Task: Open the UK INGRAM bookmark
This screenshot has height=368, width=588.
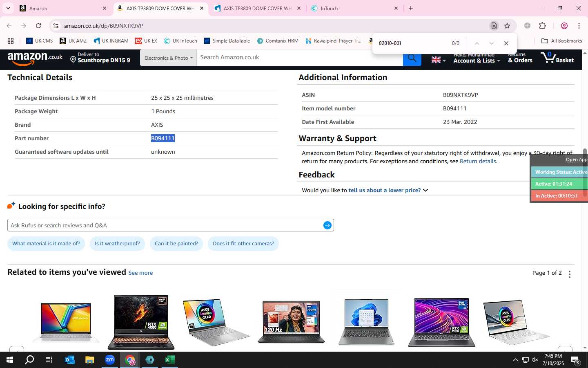Action: tap(111, 41)
